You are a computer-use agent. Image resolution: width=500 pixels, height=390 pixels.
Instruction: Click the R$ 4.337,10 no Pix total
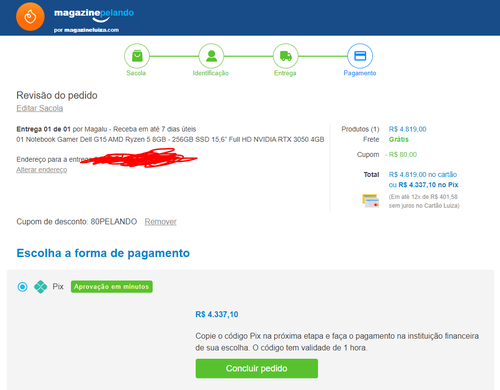pos(428,185)
